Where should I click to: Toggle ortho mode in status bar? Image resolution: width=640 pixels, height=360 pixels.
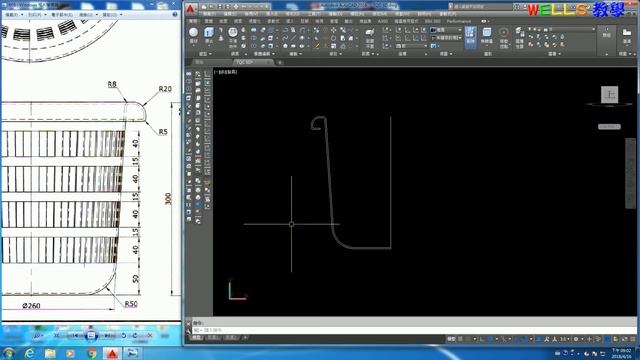click(482, 339)
